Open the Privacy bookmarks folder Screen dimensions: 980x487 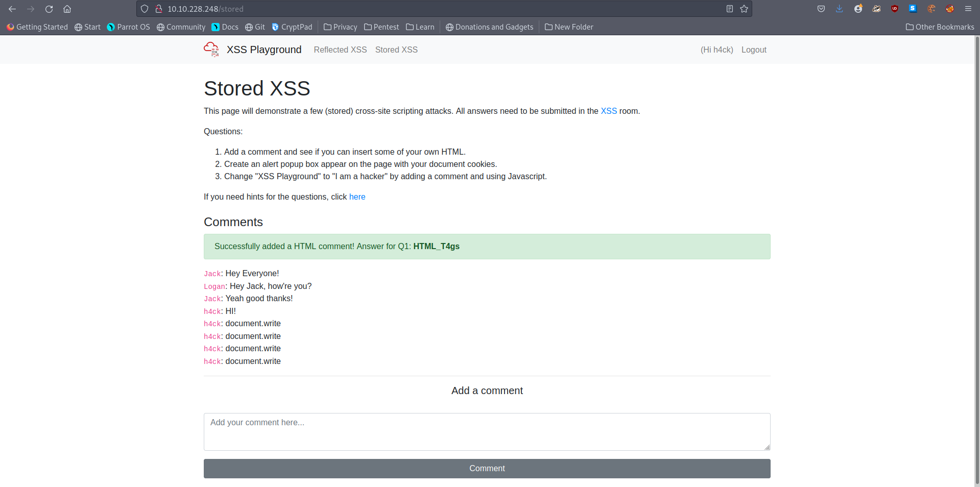pos(341,27)
